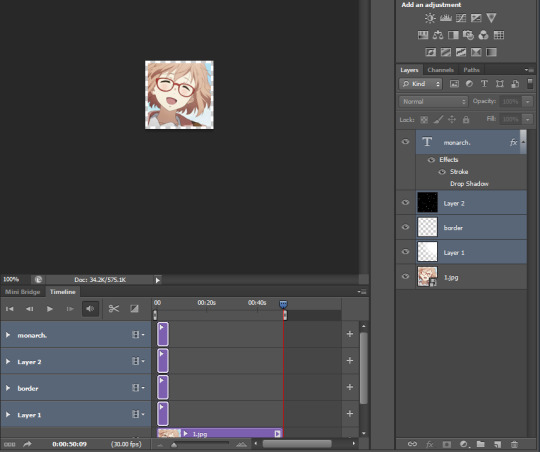Convert to frame animation icon
This screenshot has width=540, height=452.
tap(9, 444)
